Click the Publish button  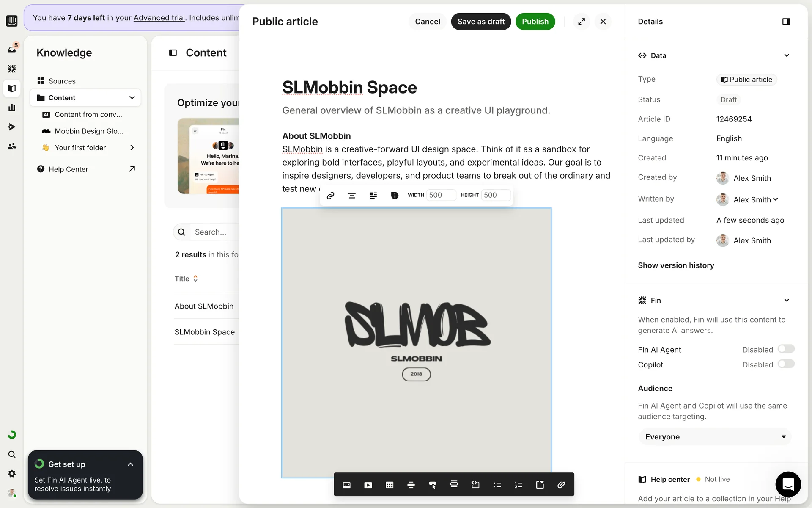point(535,22)
